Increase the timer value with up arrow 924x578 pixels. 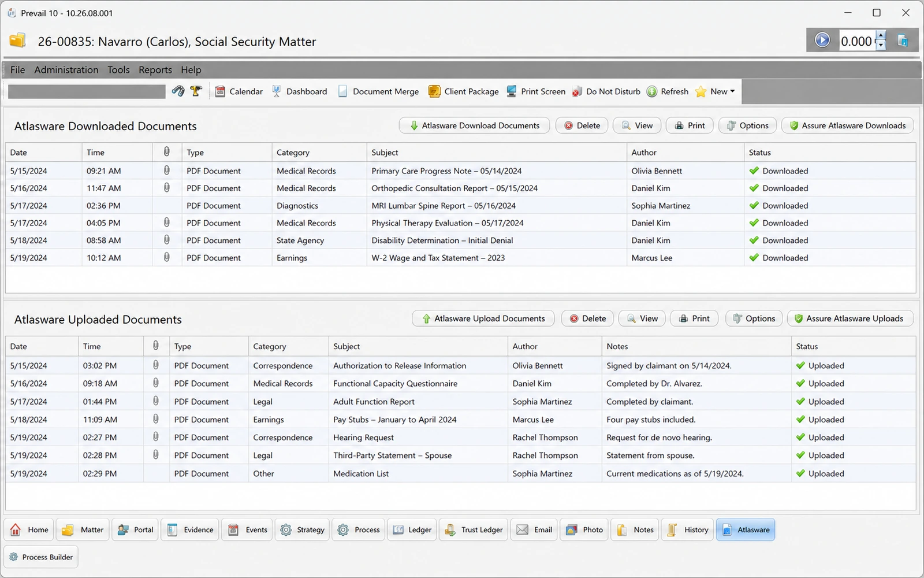click(x=881, y=36)
